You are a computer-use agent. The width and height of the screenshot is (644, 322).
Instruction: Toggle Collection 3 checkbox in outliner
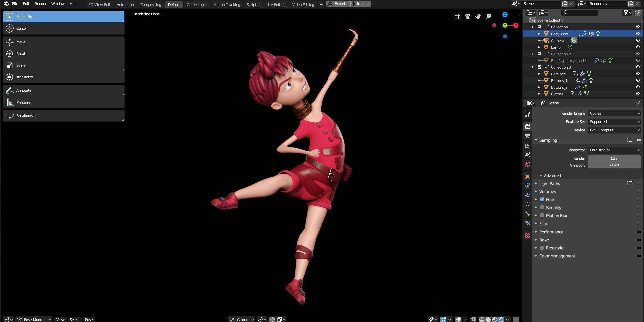point(539,67)
